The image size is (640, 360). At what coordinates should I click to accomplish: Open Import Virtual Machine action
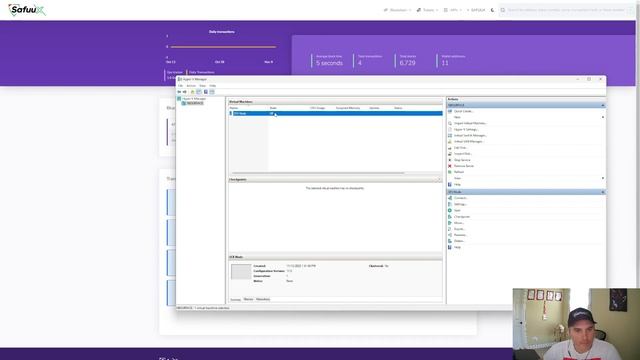470,123
